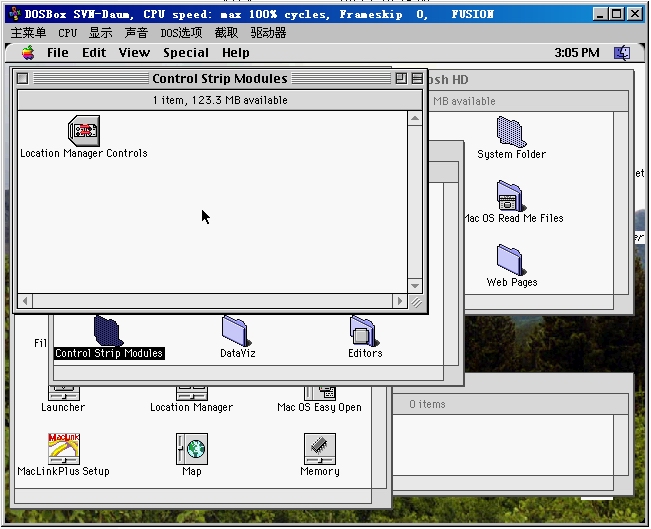Open the Mac OS Easy Open icon
Image resolution: width=651 pixels, height=529 pixels.
click(320, 393)
